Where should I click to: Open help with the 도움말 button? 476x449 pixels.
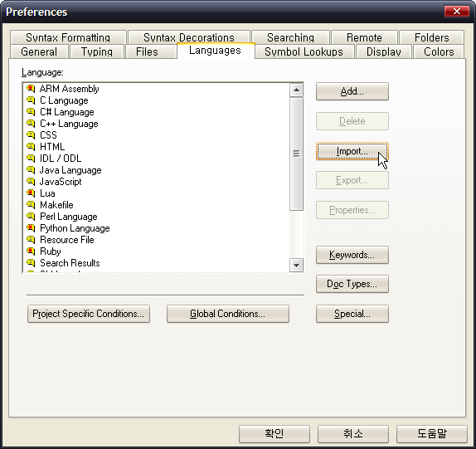click(432, 434)
